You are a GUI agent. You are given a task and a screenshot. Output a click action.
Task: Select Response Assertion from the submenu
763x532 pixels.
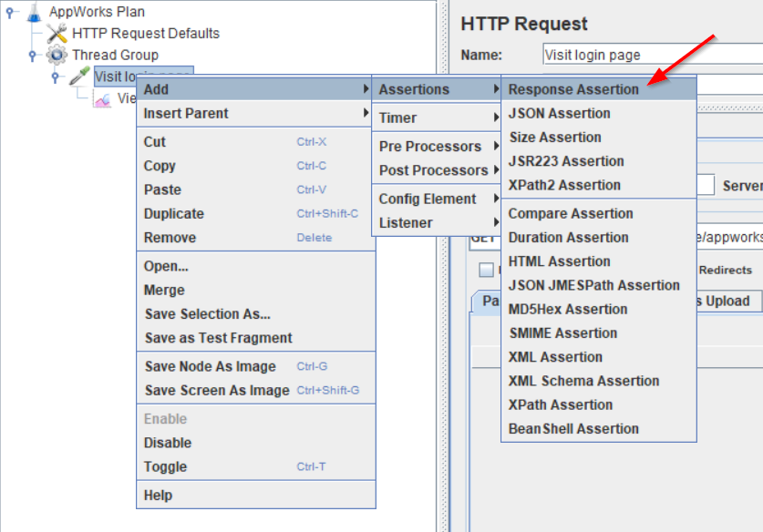click(573, 89)
